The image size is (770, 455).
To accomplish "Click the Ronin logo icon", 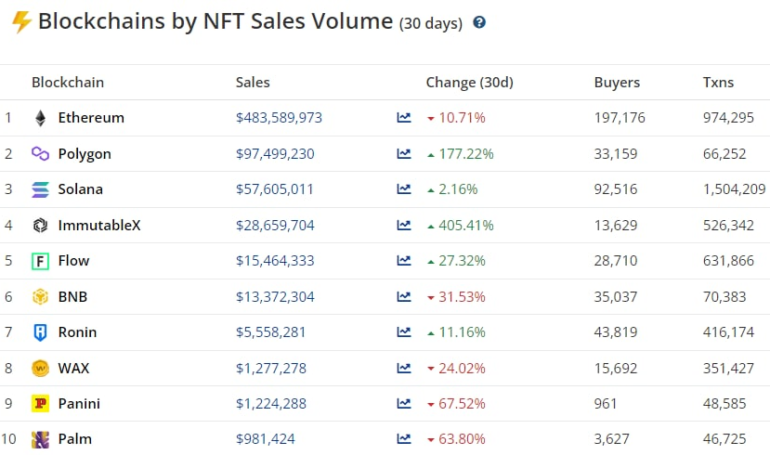I will (40, 332).
